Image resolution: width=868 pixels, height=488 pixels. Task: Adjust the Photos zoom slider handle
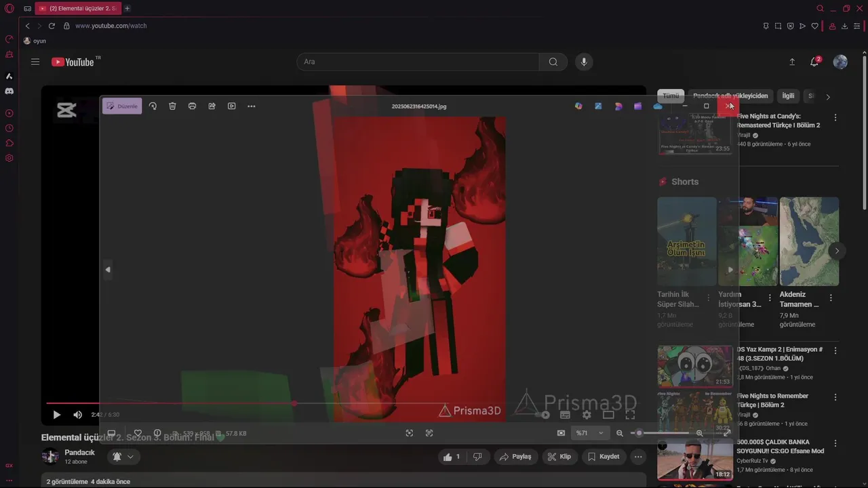pos(639,433)
